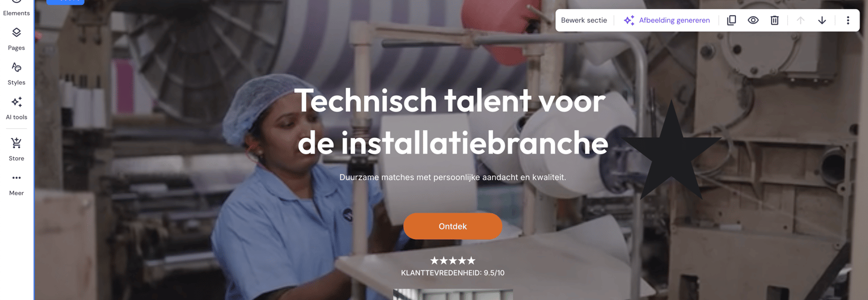
Task: Move section down with arrow
Action: click(x=822, y=20)
